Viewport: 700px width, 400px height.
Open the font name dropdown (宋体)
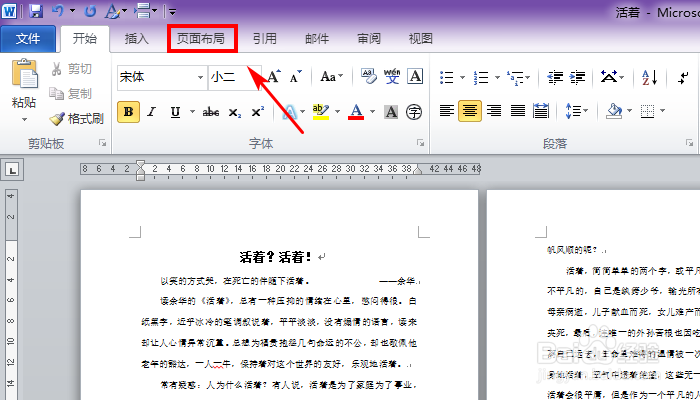200,77
